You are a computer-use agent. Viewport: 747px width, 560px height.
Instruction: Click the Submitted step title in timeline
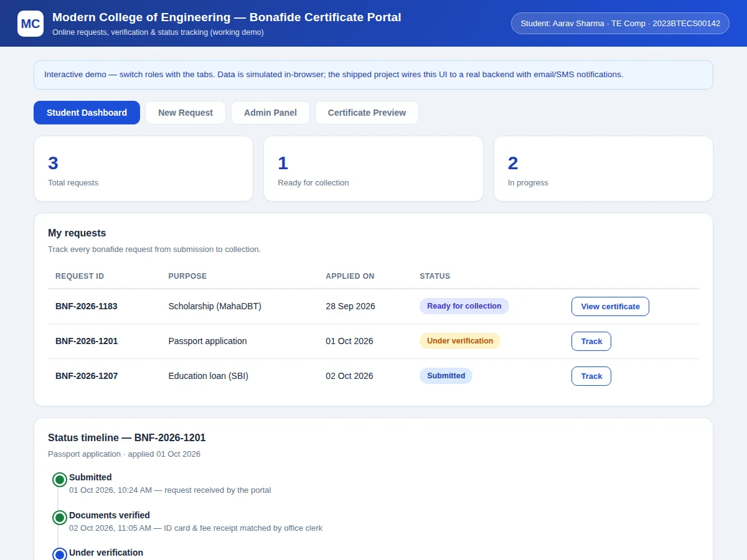point(90,477)
